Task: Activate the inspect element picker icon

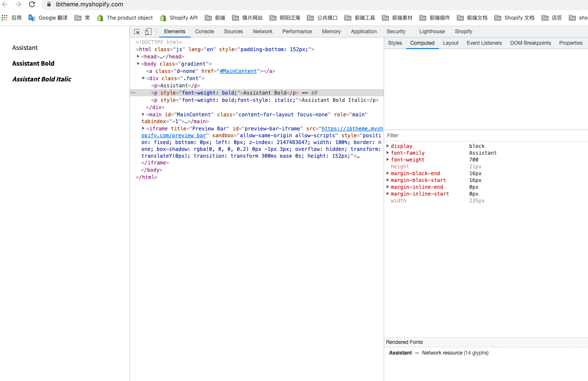Action: coord(137,32)
